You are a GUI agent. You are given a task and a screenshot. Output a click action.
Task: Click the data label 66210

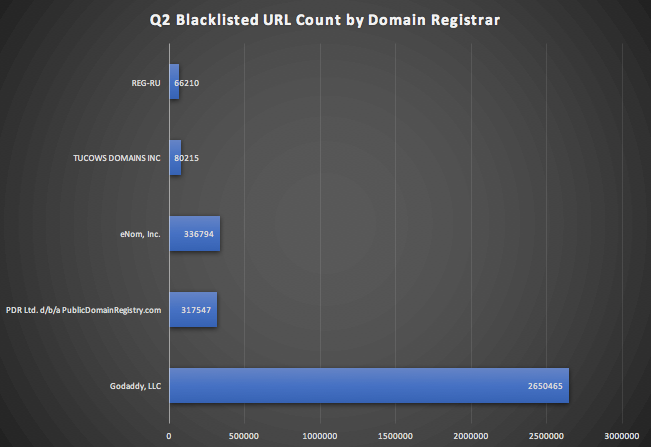[x=186, y=83]
